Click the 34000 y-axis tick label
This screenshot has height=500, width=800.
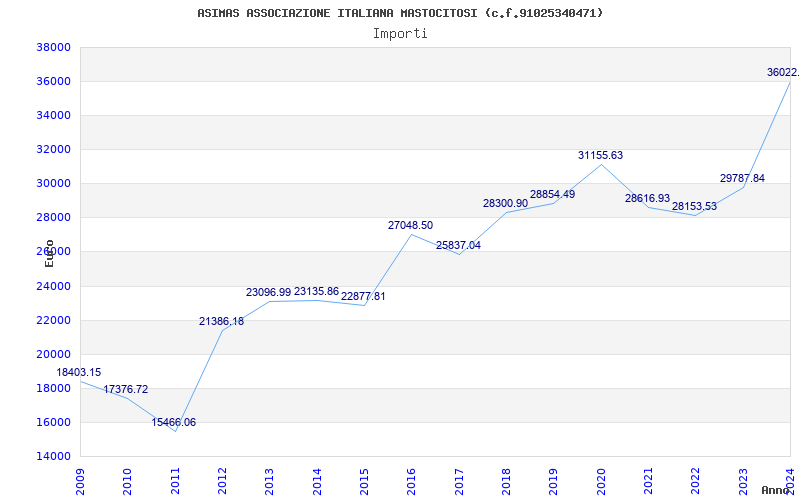click(x=53, y=115)
